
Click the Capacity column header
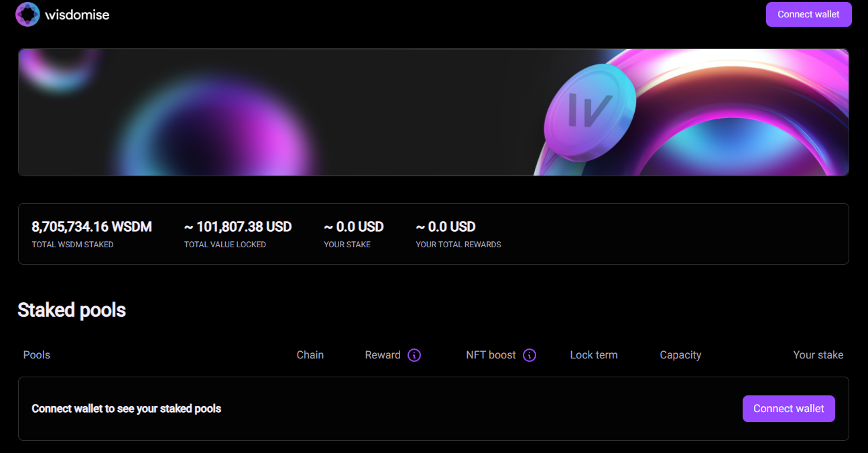[x=680, y=355]
